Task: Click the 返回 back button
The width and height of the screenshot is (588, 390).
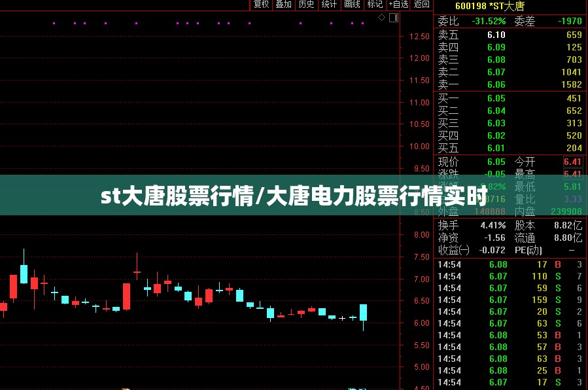Action: [x=421, y=5]
